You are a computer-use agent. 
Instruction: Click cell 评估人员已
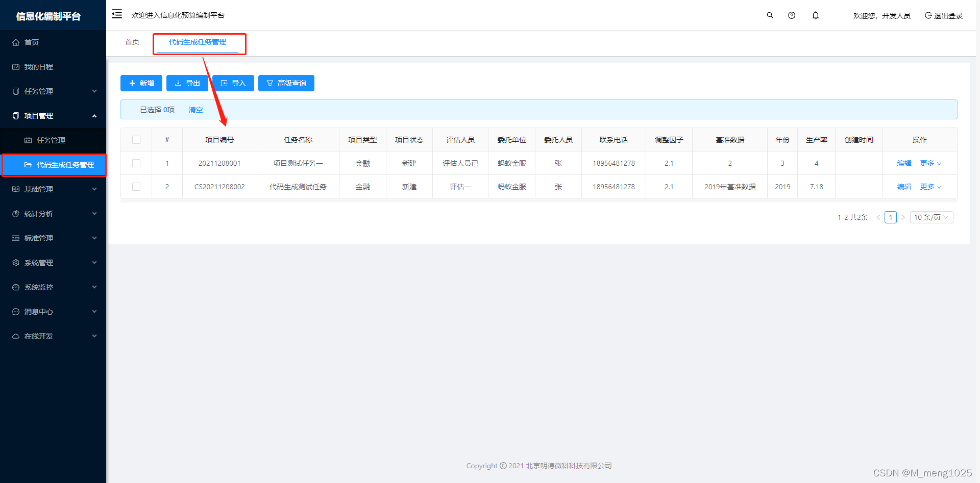coord(460,163)
